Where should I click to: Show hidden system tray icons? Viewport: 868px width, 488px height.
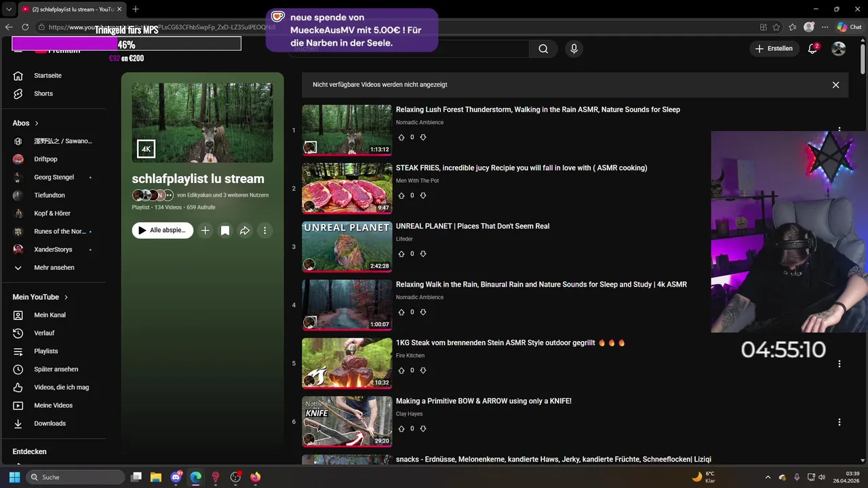click(x=768, y=477)
